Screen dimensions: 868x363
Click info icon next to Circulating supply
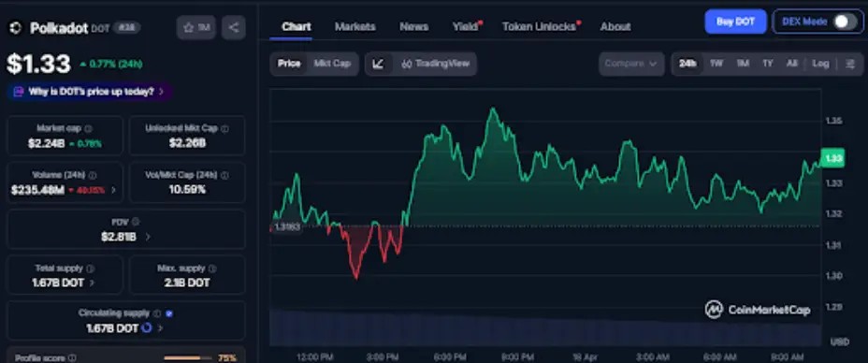tap(157, 313)
